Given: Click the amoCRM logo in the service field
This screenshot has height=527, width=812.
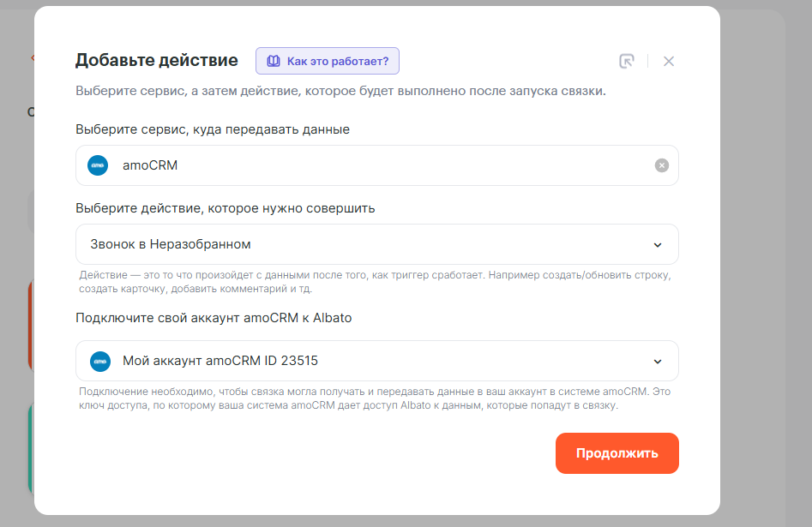Looking at the screenshot, I should tap(98, 165).
